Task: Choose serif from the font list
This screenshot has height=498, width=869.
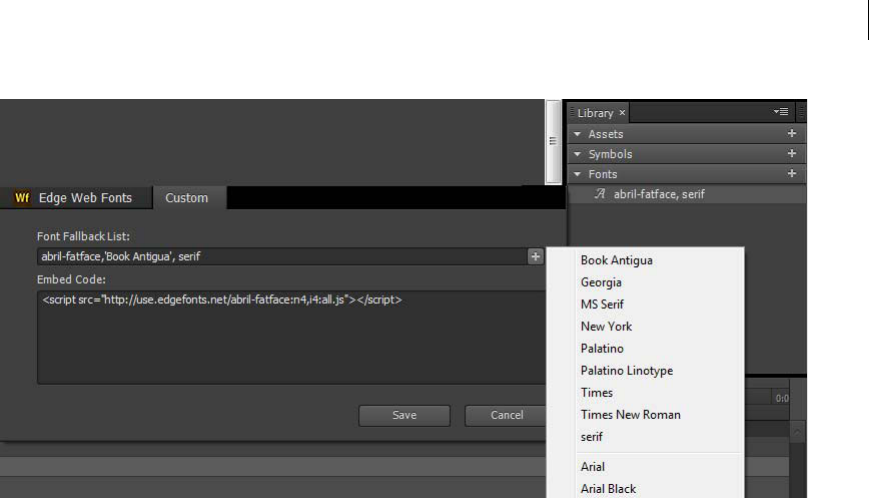Action: point(591,437)
